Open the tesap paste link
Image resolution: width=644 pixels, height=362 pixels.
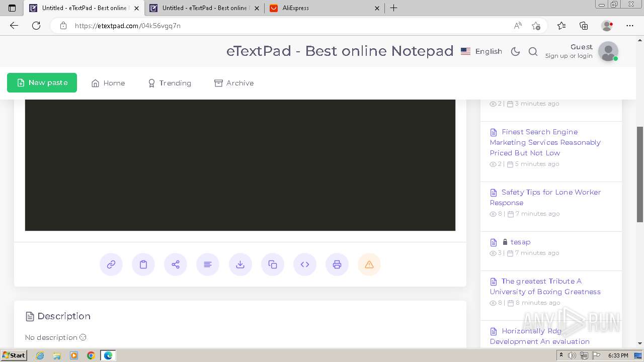520,242
